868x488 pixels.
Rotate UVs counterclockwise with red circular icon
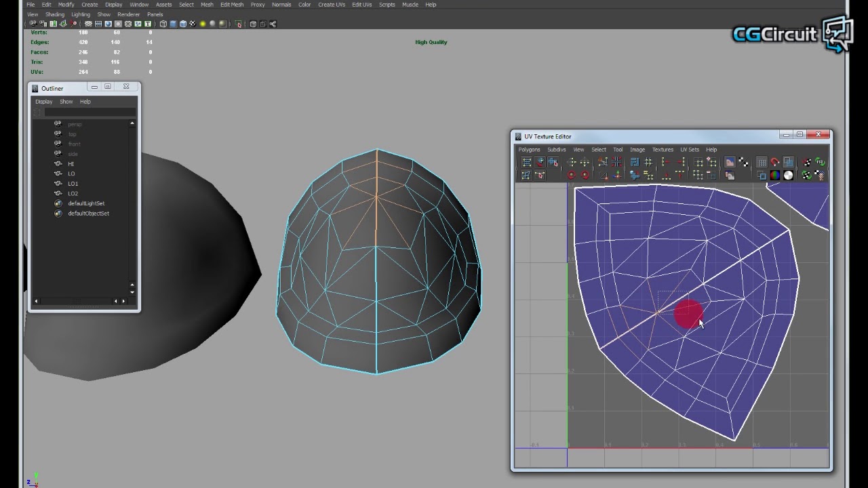click(572, 175)
